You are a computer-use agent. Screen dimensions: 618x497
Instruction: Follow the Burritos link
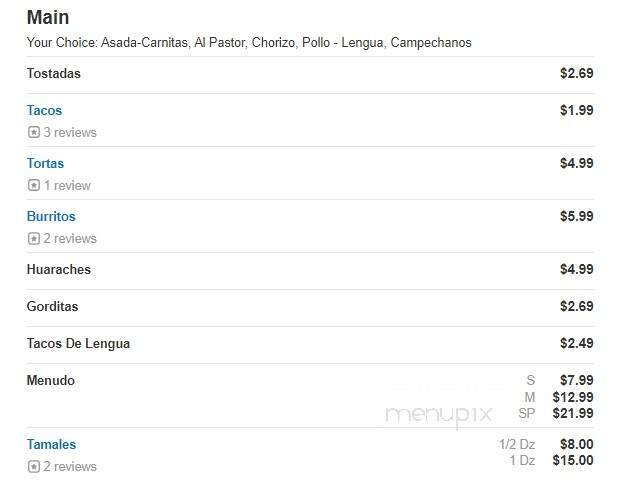click(x=51, y=217)
